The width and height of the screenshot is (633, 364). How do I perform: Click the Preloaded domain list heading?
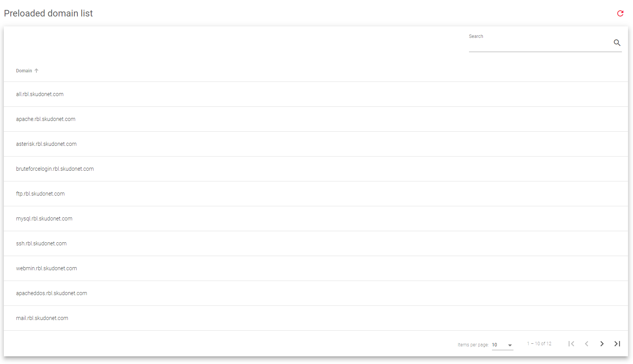tap(48, 13)
